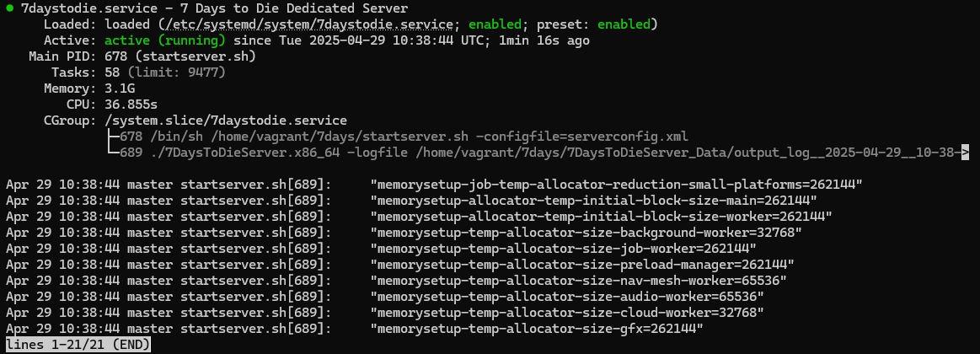
Task: Click the line truncation arrow after output_log path
Action: [965, 153]
